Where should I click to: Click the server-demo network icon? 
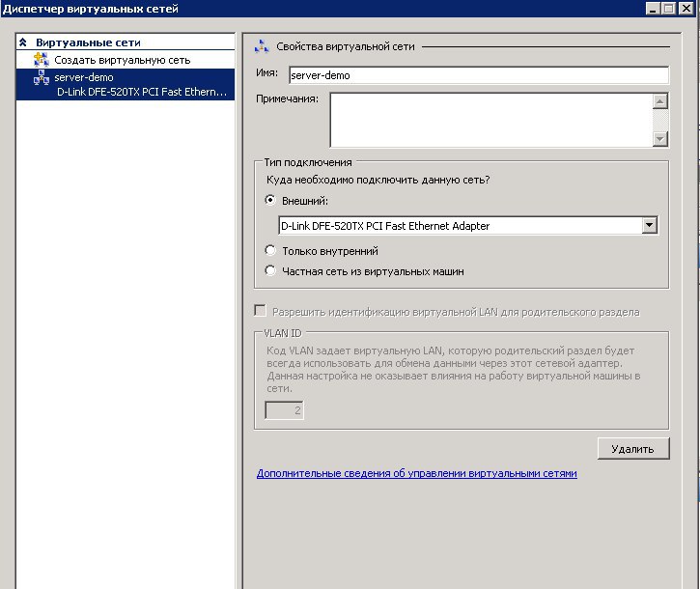[42, 77]
